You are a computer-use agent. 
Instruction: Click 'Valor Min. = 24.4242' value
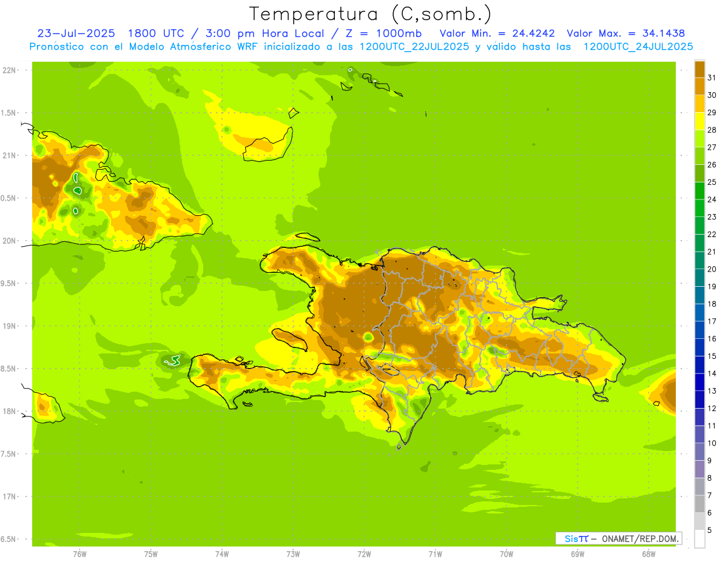[x=497, y=33]
